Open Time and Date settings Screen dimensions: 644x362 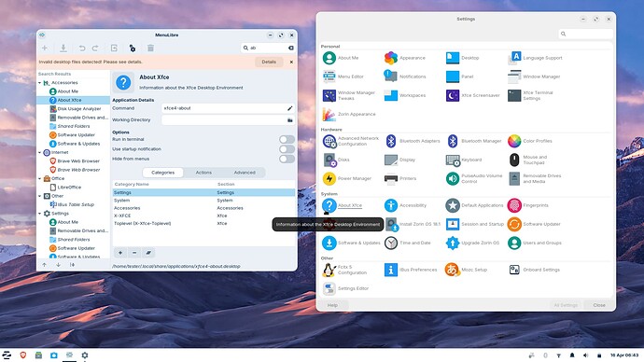408,243
